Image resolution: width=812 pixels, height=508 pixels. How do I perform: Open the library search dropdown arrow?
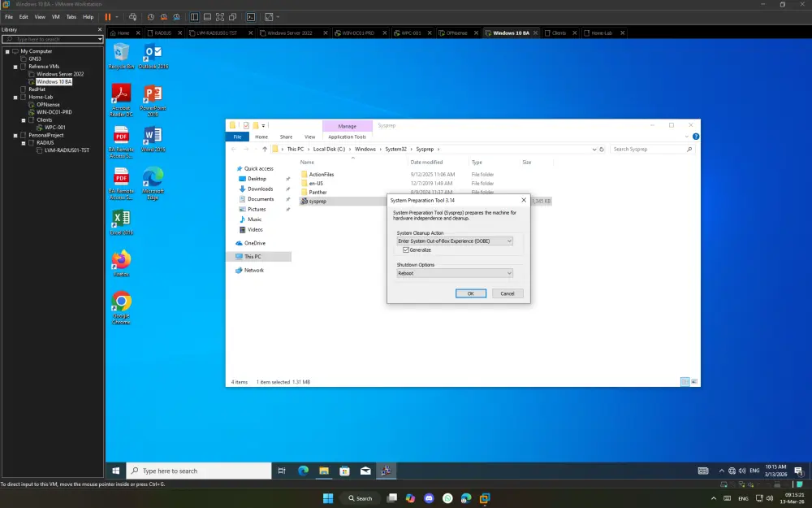(99, 39)
